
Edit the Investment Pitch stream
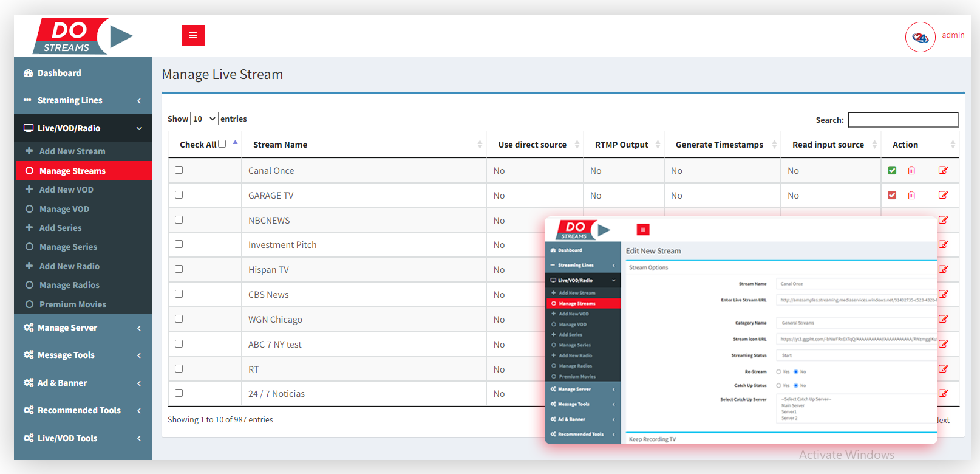coord(943,244)
